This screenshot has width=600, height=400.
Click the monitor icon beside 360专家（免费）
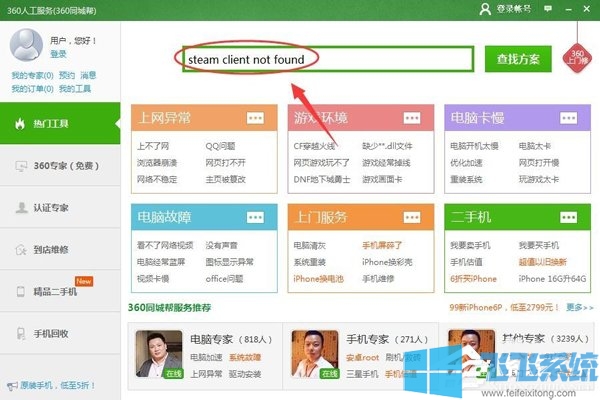click(20, 166)
